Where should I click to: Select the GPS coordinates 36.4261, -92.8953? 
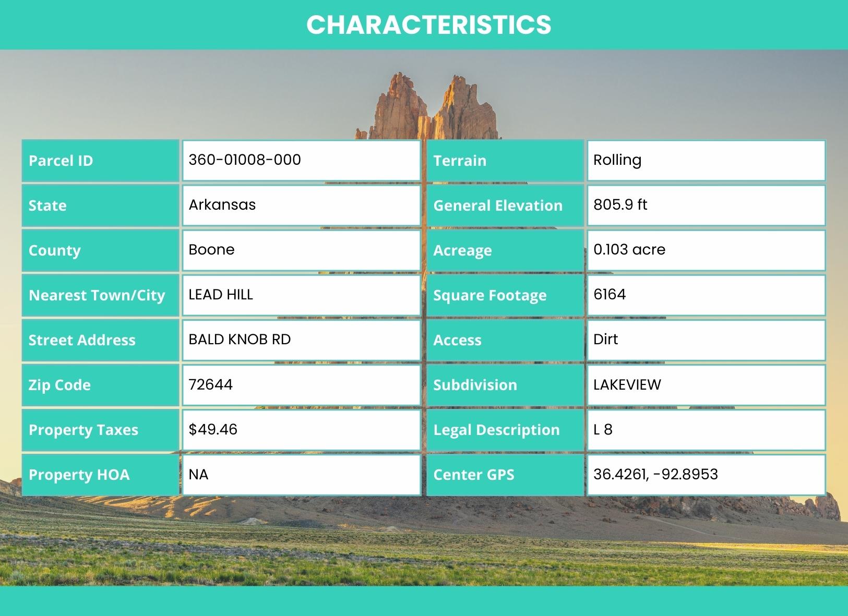click(x=655, y=474)
